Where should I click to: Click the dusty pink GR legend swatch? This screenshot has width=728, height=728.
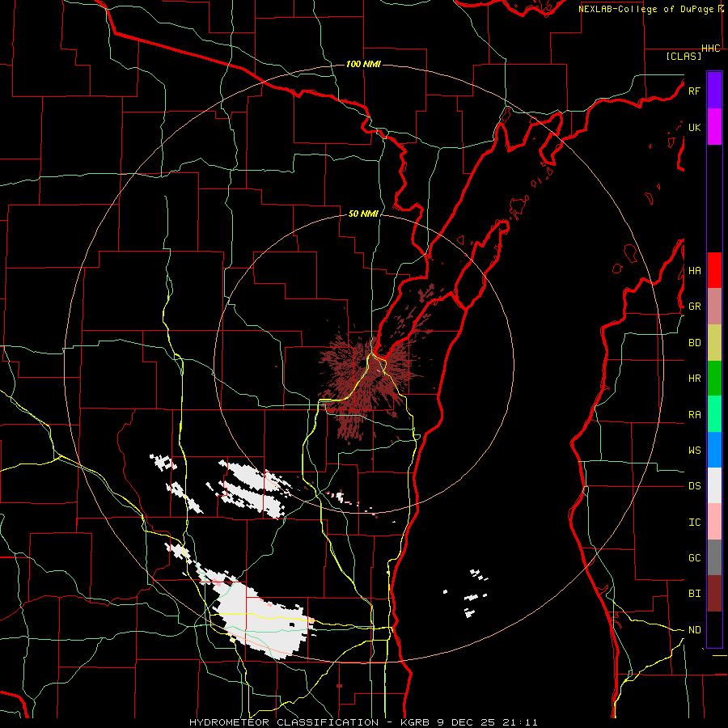[714, 307]
